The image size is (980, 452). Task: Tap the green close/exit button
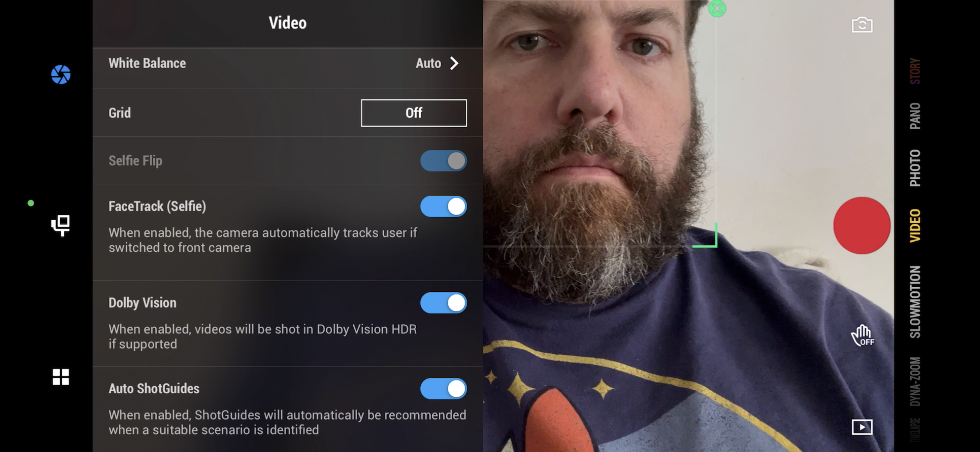(717, 8)
